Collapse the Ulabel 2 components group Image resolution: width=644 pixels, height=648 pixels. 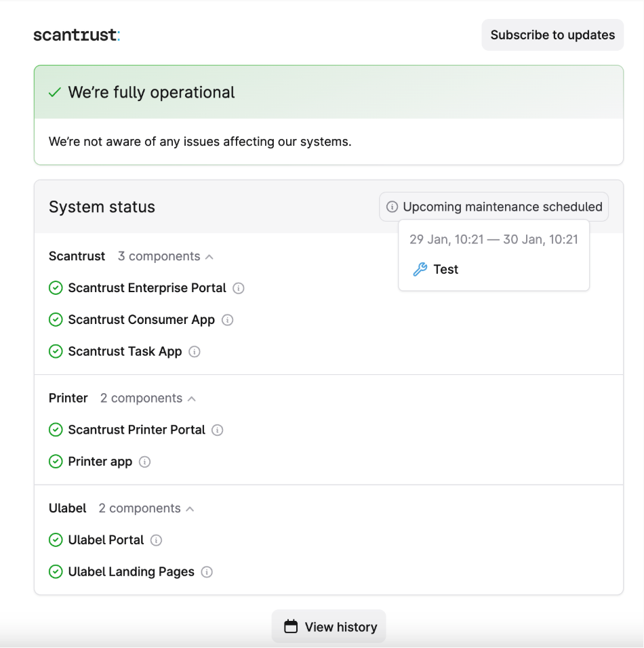(146, 508)
